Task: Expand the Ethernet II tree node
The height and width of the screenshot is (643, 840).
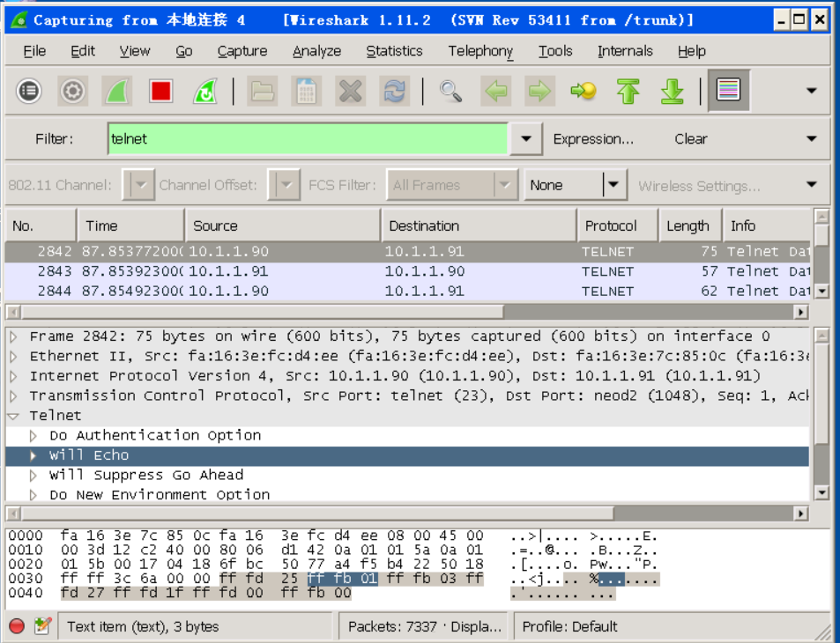Action: (x=14, y=357)
